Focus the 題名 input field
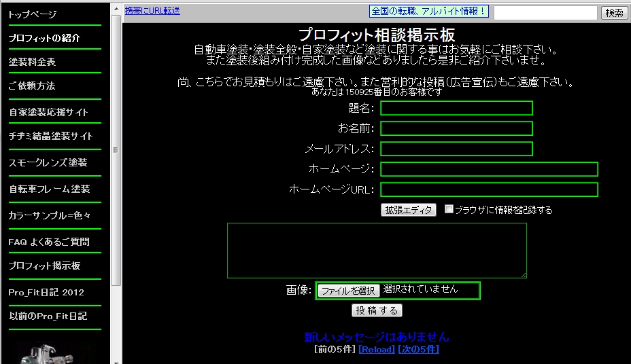 click(456, 108)
